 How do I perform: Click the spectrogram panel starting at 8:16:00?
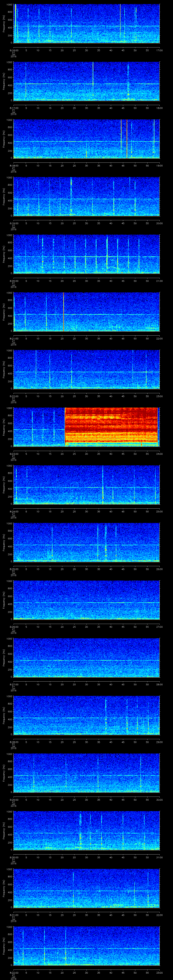click(86, 24)
